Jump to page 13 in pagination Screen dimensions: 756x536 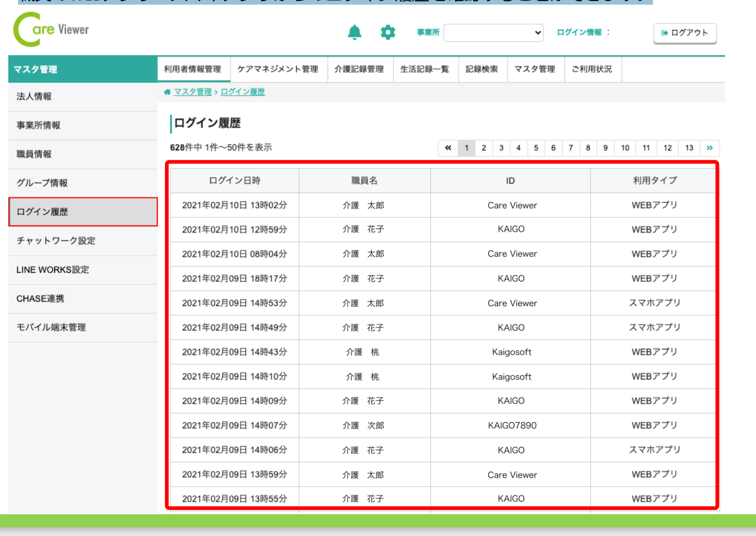[689, 148]
